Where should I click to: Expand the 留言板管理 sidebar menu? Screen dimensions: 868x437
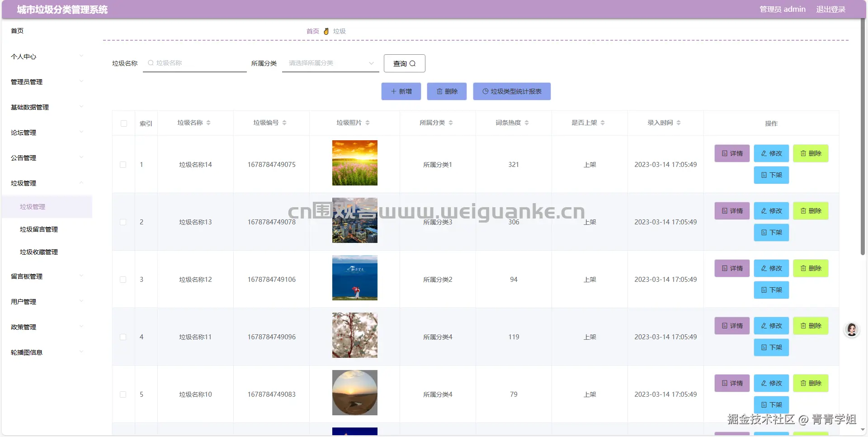[x=47, y=276]
